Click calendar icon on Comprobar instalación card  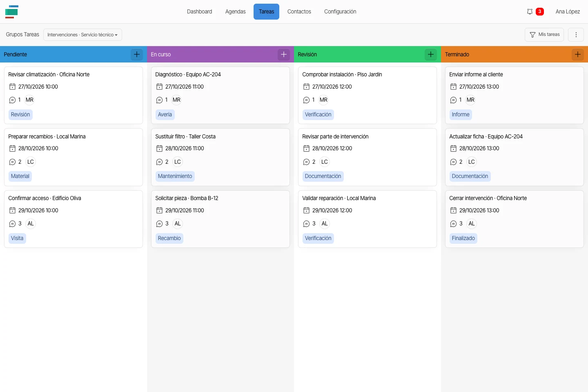[x=306, y=87]
